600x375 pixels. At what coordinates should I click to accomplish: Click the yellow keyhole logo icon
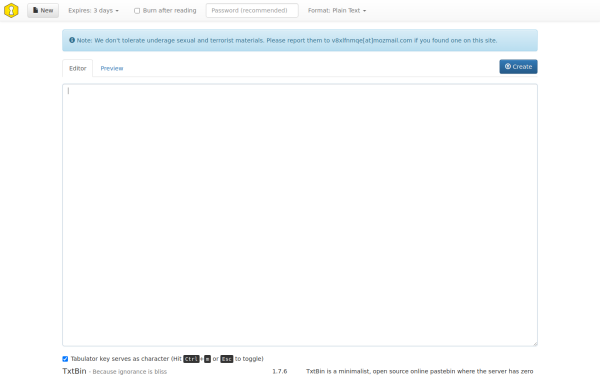[x=11, y=10]
